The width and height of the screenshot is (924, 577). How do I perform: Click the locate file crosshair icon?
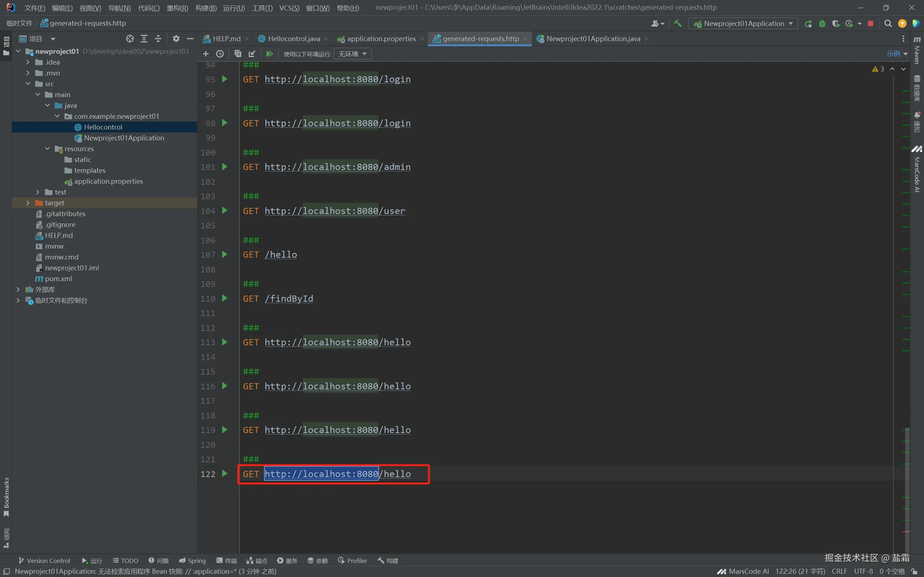[130, 39]
